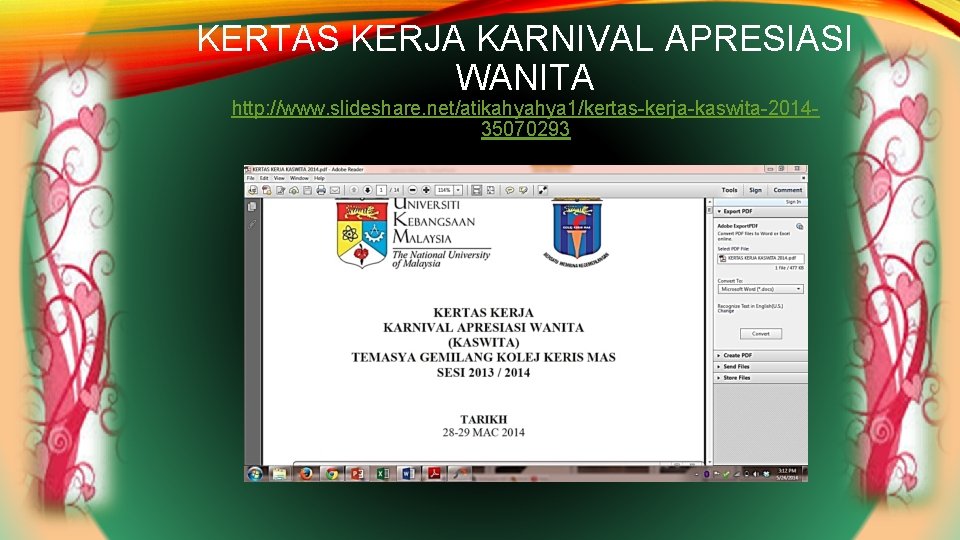Click the Create PDF toolbar icon

coord(267,190)
